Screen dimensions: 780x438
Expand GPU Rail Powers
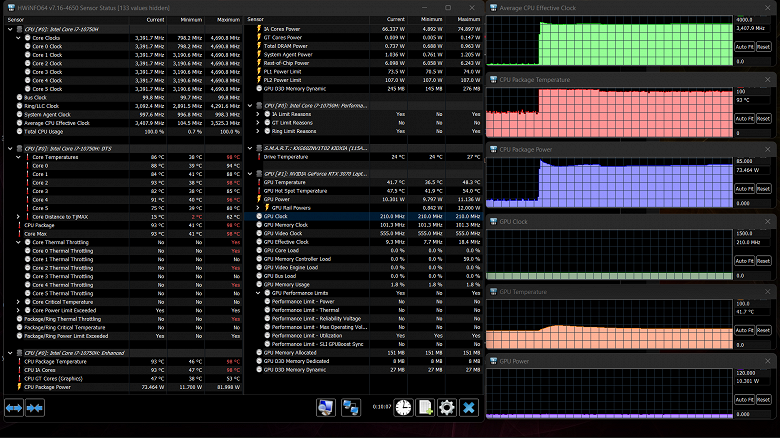(258, 208)
